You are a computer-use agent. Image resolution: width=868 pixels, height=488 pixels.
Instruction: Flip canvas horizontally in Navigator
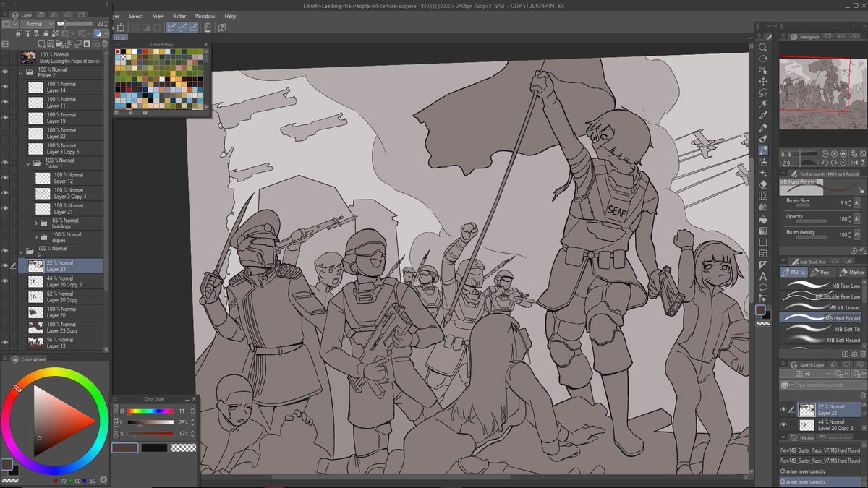click(854, 163)
